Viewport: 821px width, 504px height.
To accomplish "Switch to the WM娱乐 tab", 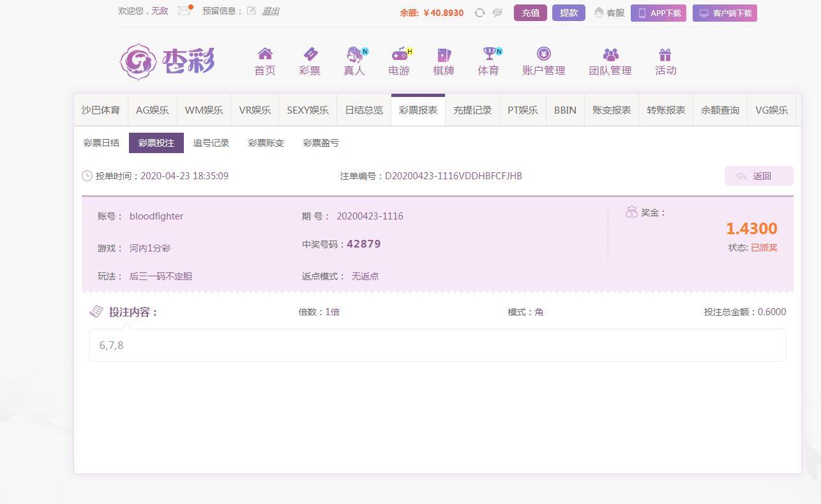I will tap(204, 110).
